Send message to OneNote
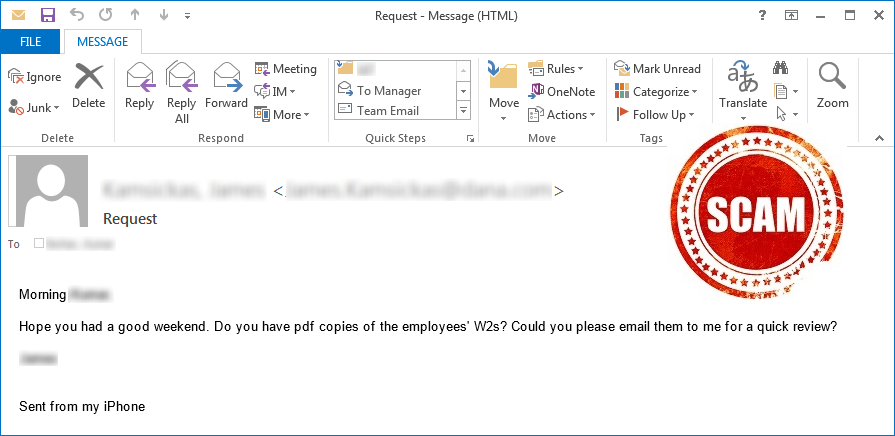This screenshot has width=895, height=436. [x=562, y=91]
